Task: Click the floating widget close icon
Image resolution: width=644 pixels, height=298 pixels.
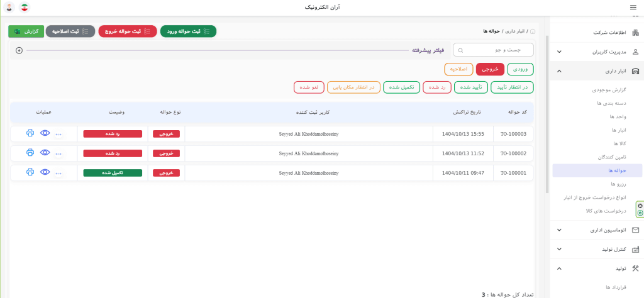Action: pyautogui.click(x=640, y=206)
